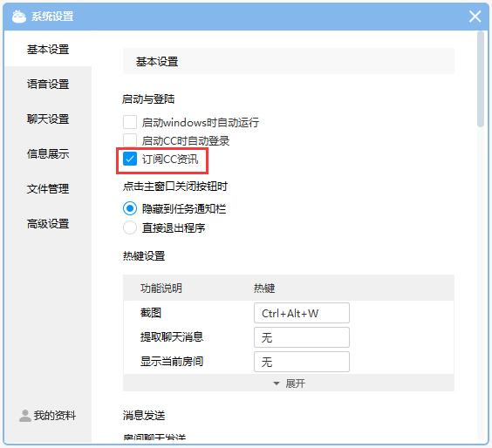
Task: Click the 热键设置 section heading
Action: [x=144, y=256]
